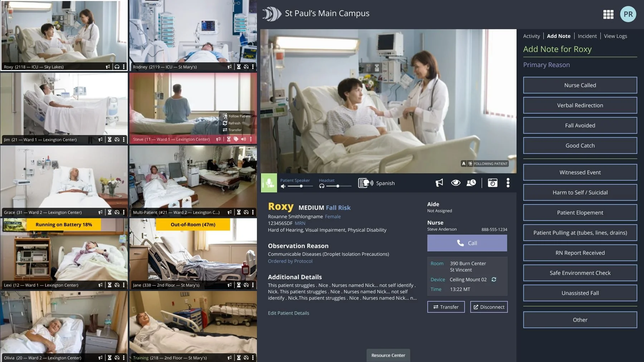This screenshot has height=362, width=644.
Task: Open the Edit Patient Details link
Action: point(288,313)
